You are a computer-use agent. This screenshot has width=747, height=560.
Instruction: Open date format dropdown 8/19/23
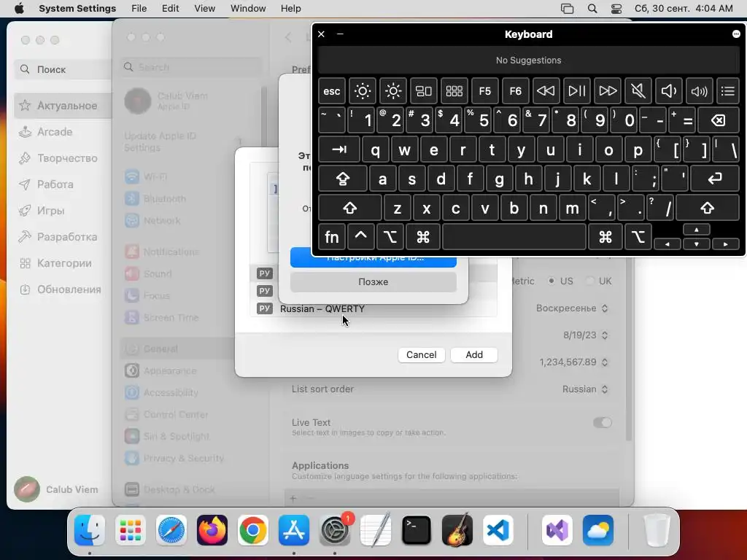pyautogui.click(x=586, y=335)
